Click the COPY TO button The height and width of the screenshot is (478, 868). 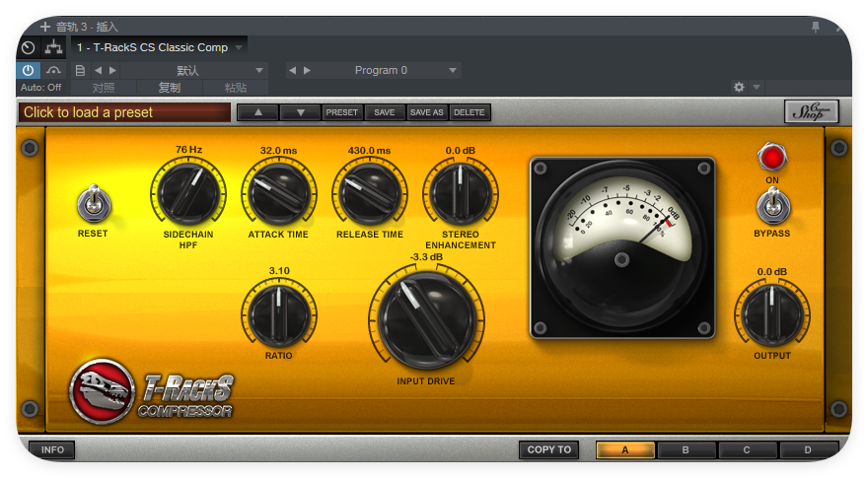(x=549, y=449)
